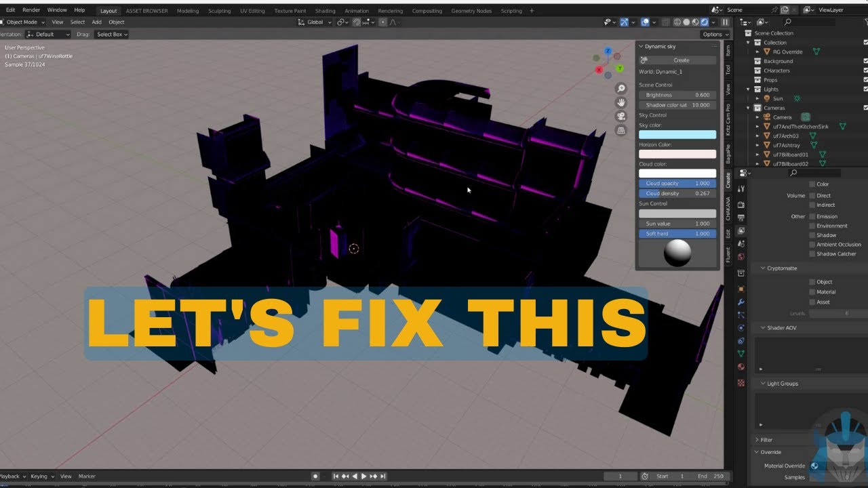Screen dimensions: 868x488
Task: Switch to the UV Editing workspace tab
Action: pyautogui.click(x=252, y=11)
